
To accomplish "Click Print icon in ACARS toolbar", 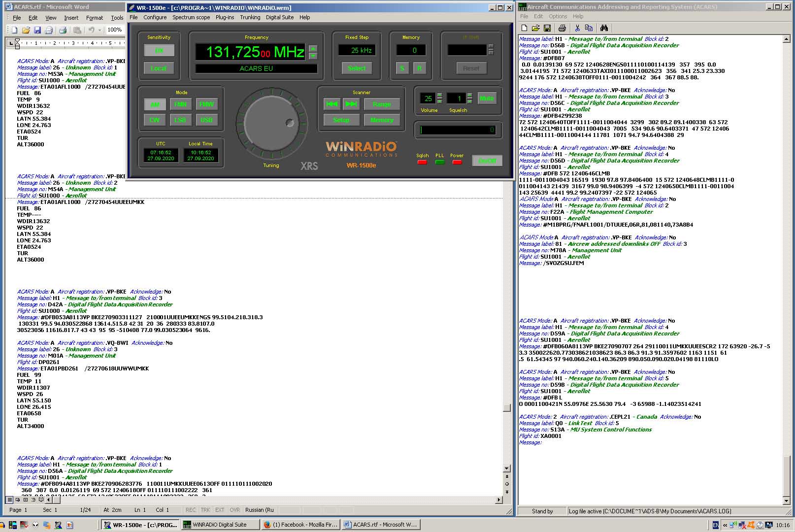I will 562,28.
